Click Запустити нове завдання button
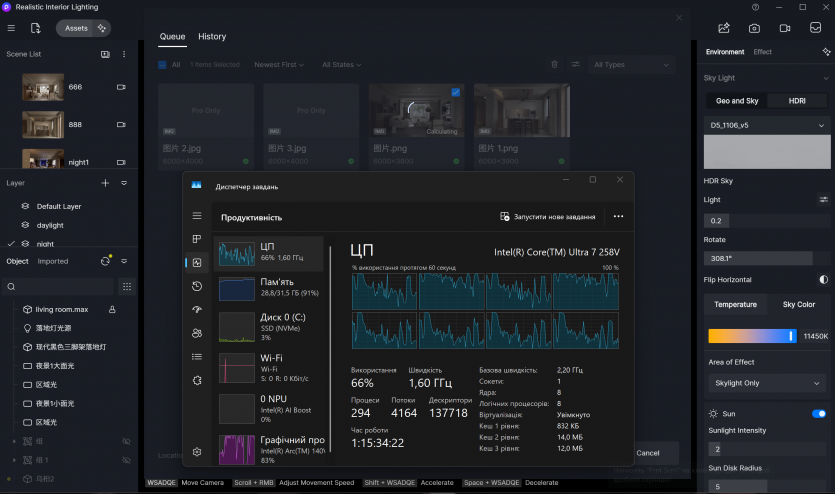 coord(548,216)
